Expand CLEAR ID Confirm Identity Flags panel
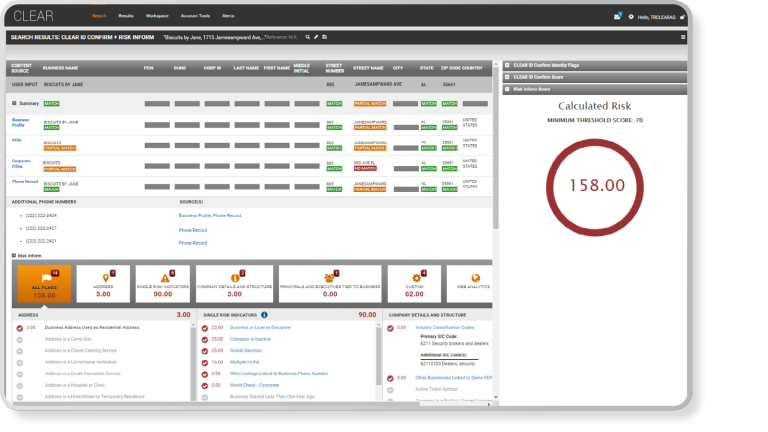The image size is (768, 432). (507, 65)
